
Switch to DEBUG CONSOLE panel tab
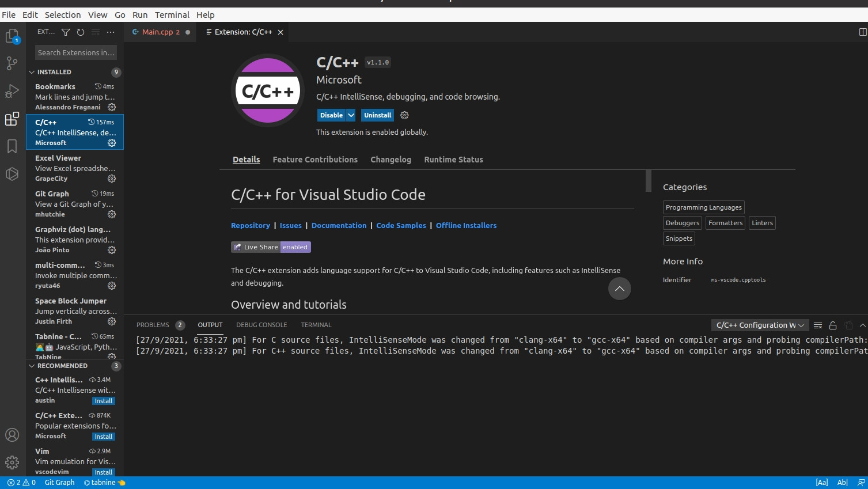[x=261, y=325]
